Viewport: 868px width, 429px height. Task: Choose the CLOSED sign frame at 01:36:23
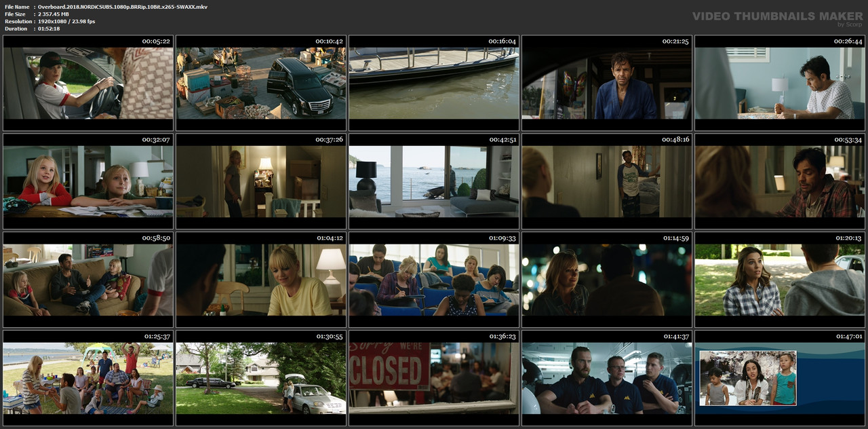pyautogui.click(x=434, y=378)
